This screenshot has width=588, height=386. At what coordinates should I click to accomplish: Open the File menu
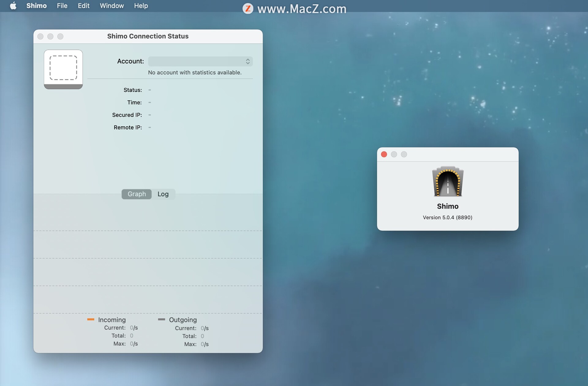pyautogui.click(x=62, y=6)
